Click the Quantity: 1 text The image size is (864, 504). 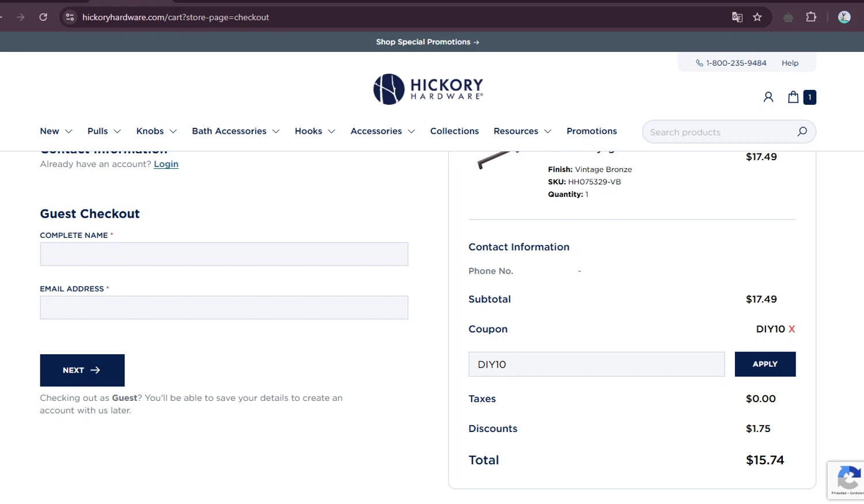[568, 195]
